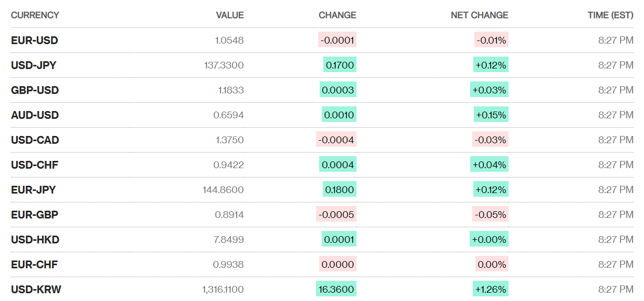Open the USD-CAD pair details
The width and height of the screenshot is (644, 301).
[x=35, y=140]
